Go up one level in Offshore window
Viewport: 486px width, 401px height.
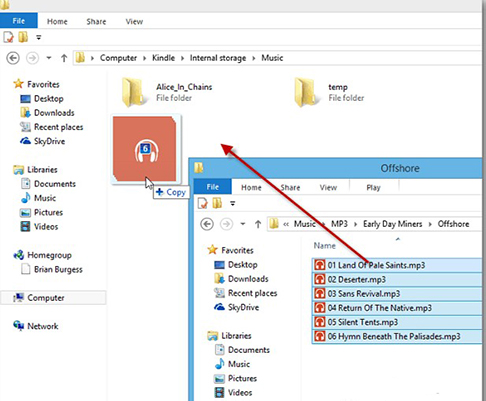coord(258,224)
